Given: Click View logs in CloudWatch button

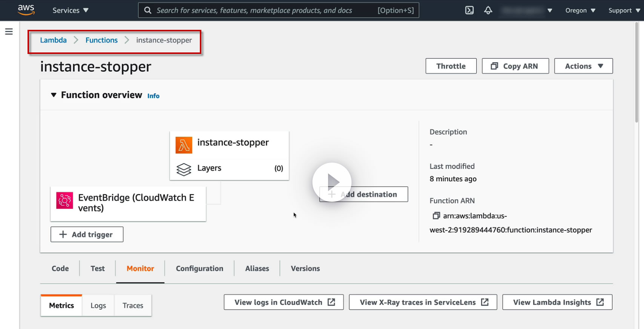Looking at the screenshot, I should tap(284, 302).
